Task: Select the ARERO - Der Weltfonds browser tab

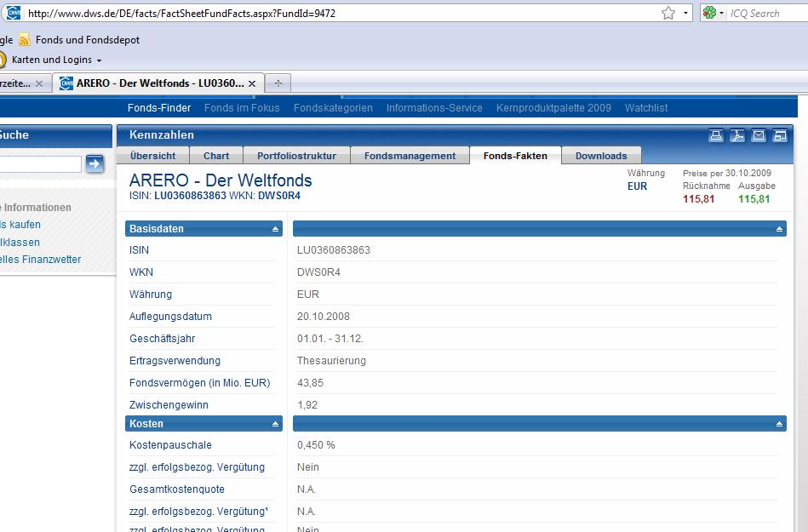Action: click(x=160, y=83)
